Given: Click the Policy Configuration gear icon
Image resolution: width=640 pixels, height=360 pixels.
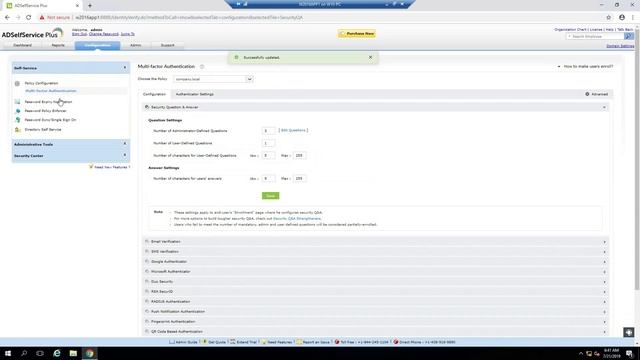Looking at the screenshot, I should 17,83.
